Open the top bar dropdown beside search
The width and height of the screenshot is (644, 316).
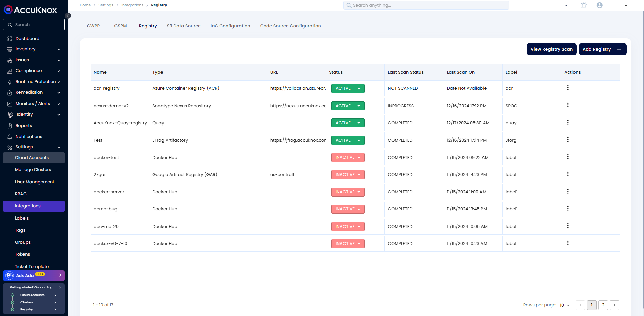566,5
